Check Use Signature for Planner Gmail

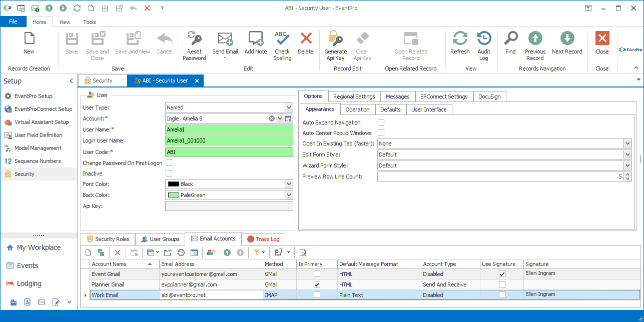502,284
